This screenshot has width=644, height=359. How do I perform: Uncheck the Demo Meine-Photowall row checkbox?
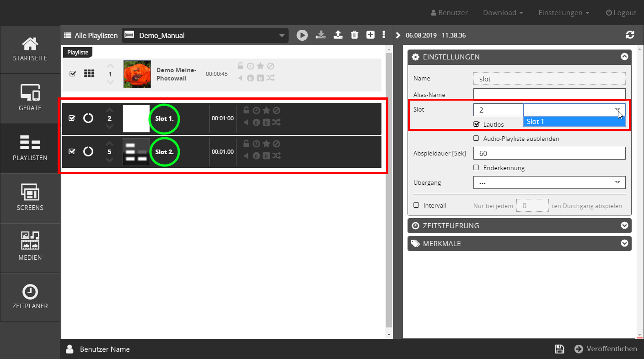(73, 74)
